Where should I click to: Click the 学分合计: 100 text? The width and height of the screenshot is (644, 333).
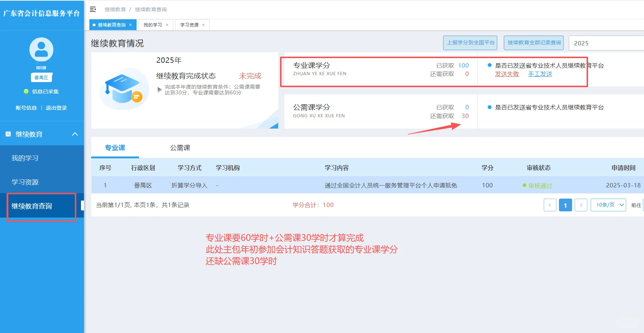click(313, 205)
